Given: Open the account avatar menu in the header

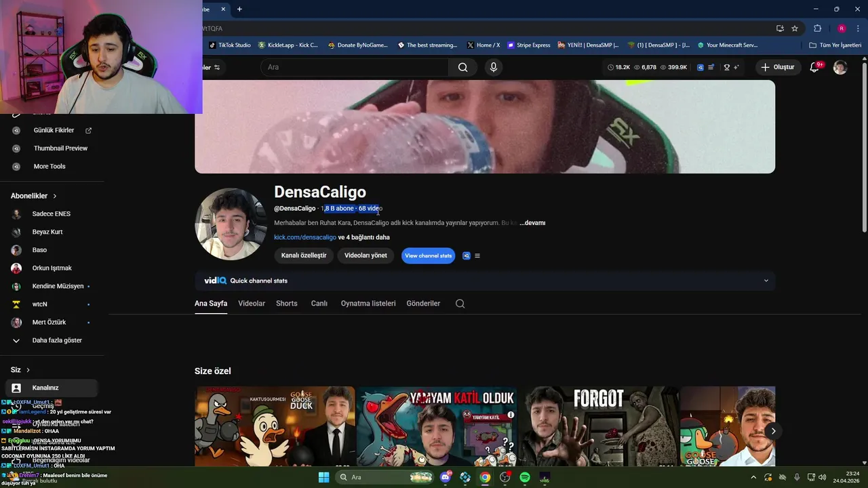Looking at the screenshot, I should (840, 67).
